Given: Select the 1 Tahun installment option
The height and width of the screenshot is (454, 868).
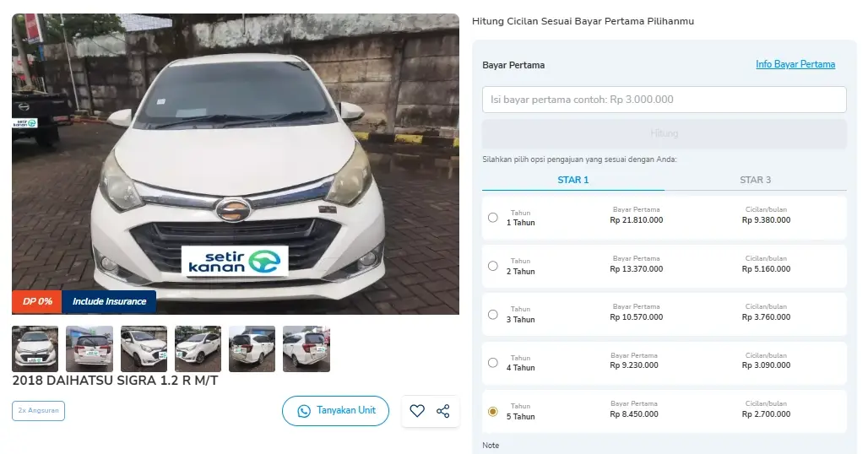Looking at the screenshot, I should point(493,218).
